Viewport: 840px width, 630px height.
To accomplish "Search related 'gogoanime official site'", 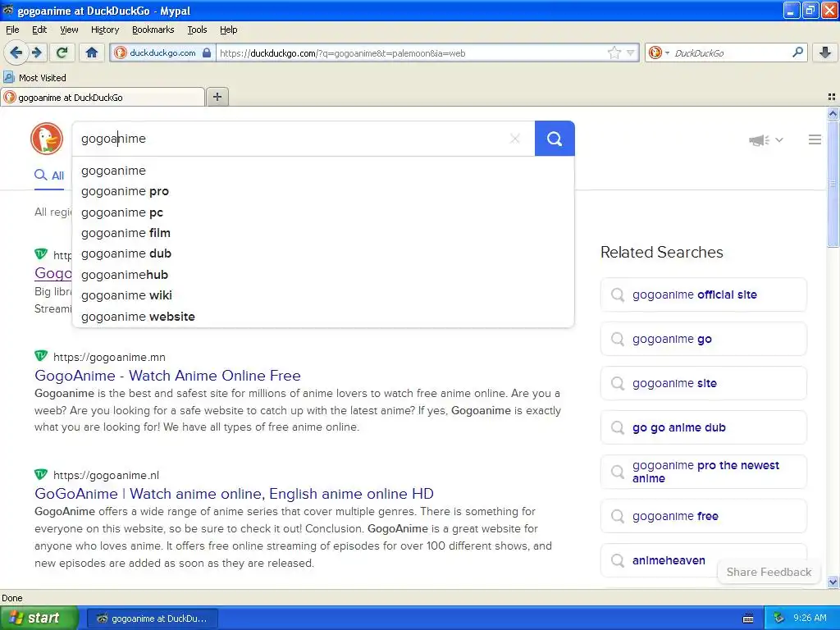I will 703,294.
